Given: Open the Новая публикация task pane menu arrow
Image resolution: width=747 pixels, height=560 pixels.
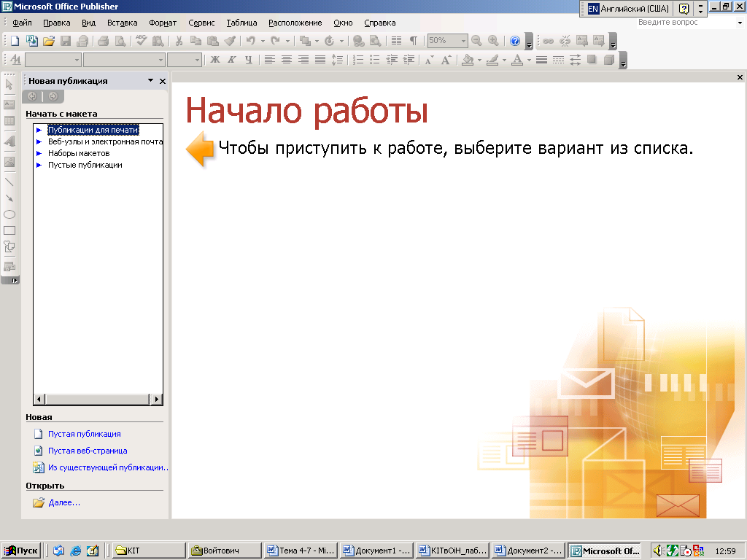Looking at the screenshot, I should point(150,80).
